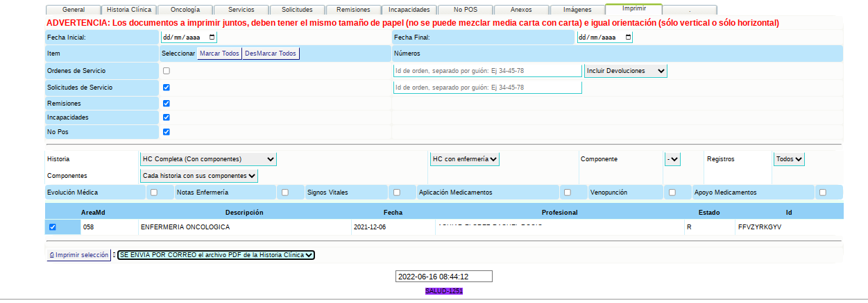The width and height of the screenshot is (868, 303).
Task: Follow the SALUD-1251 link
Action: pos(444,291)
